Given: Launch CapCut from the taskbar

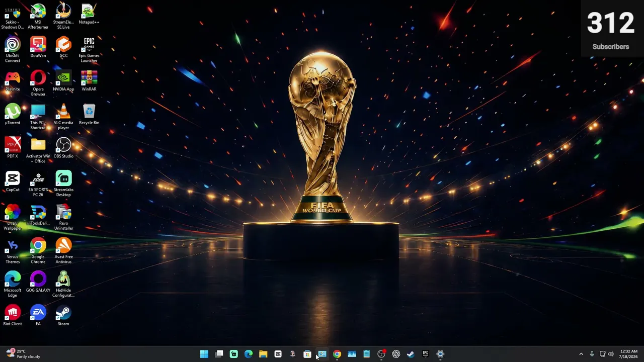Looking at the screenshot, I should click(278, 354).
